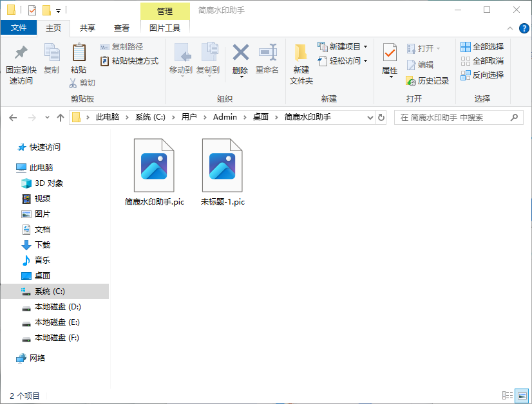
Task: Create a folder with 新建文件夹 icon
Action: pyautogui.click(x=300, y=61)
